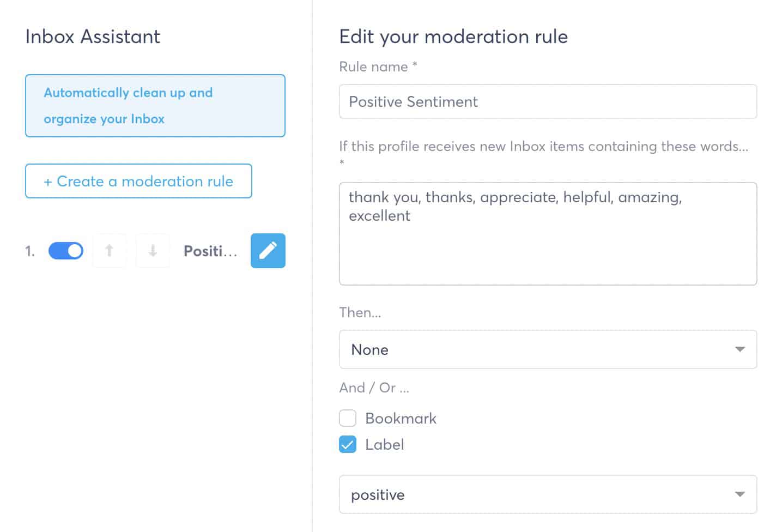Viewport: 776px width, 532px height.
Task: Select the truncated Positi… rule name
Action: 210,251
